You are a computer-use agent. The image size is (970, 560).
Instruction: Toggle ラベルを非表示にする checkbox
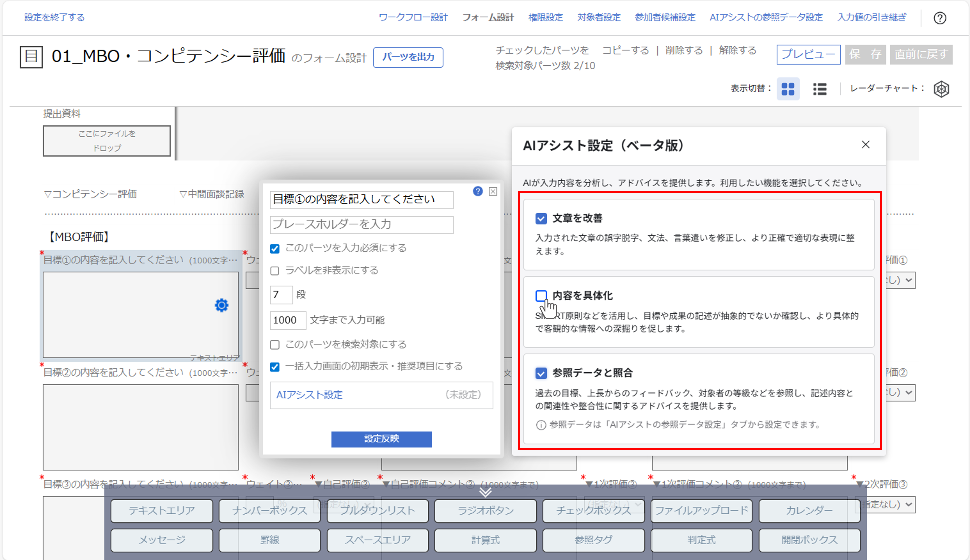(275, 271)
